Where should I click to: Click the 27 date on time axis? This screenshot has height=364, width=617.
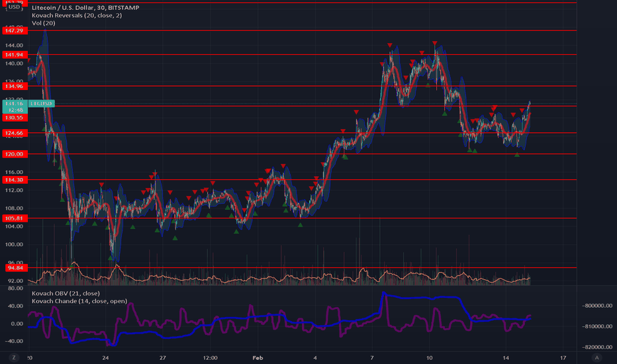tap(162, 357)
